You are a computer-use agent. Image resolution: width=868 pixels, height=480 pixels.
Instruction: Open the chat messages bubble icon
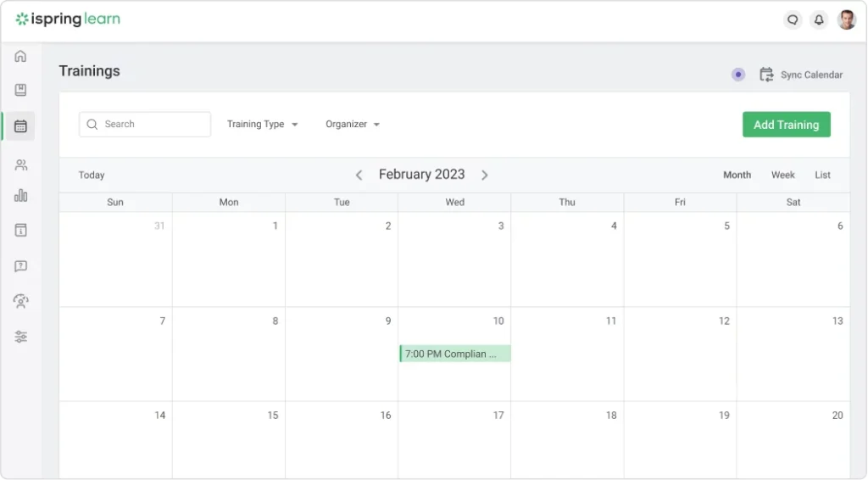click(x=793, y=20)
